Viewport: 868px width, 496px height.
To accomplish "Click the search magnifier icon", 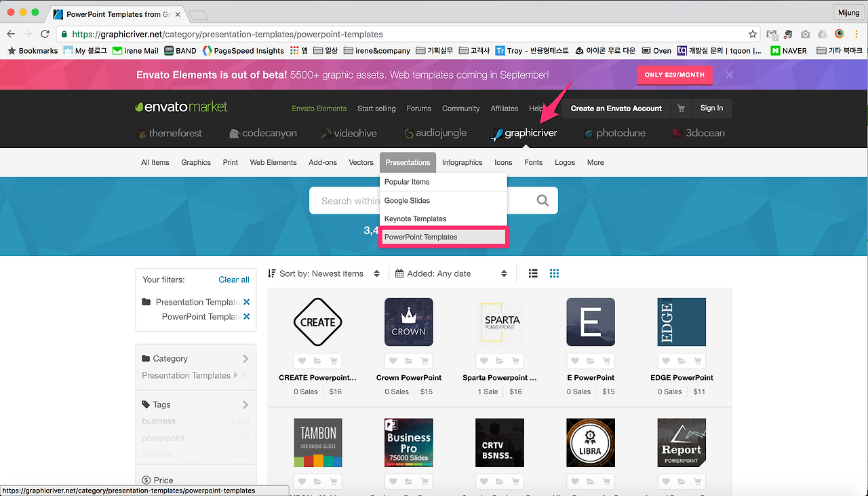I will pos(542,201).
